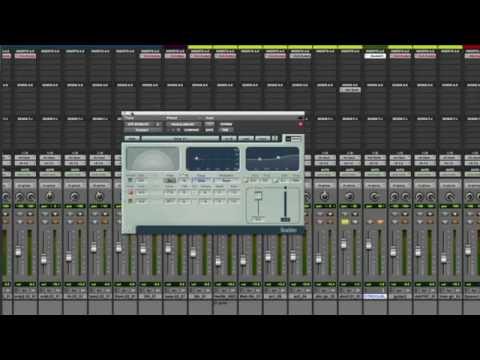
Task: Select the highlighted track name at the mixer bottom
Action: [375, 296]
